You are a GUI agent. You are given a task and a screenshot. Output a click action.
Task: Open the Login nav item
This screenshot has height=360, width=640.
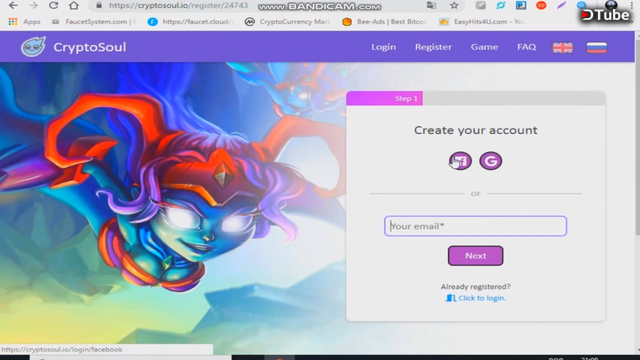click(x=383, y=47)
